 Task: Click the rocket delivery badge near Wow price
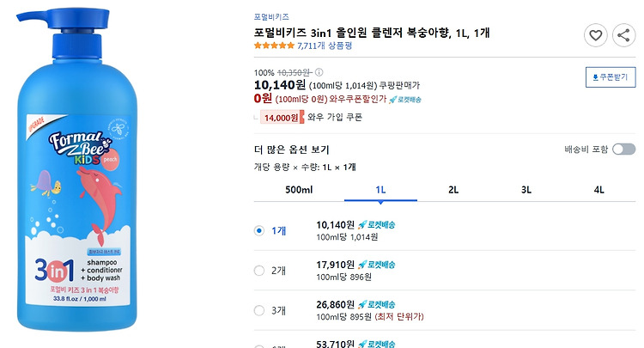coord(405,100)
